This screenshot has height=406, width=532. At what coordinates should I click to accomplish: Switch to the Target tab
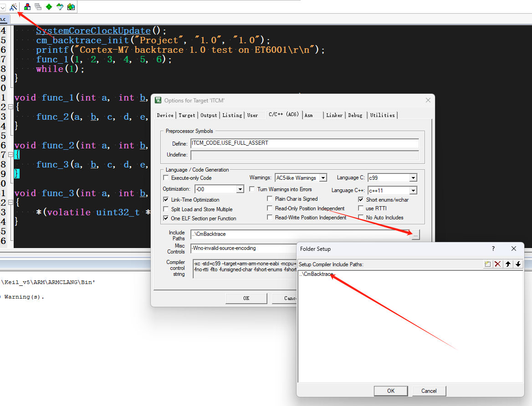[187, 115]
